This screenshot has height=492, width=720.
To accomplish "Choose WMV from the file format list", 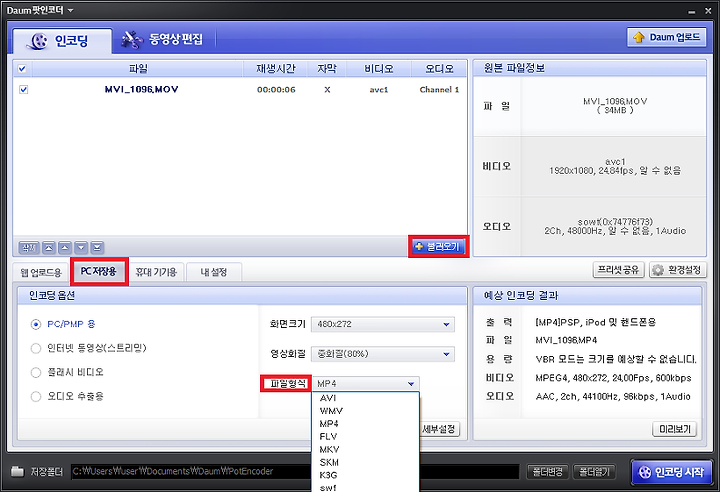I will pos(366,411).
